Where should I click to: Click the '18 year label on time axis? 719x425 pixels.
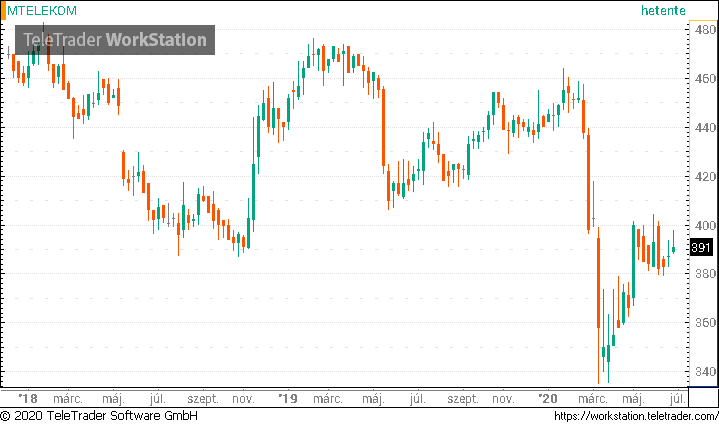click(28, 398)
